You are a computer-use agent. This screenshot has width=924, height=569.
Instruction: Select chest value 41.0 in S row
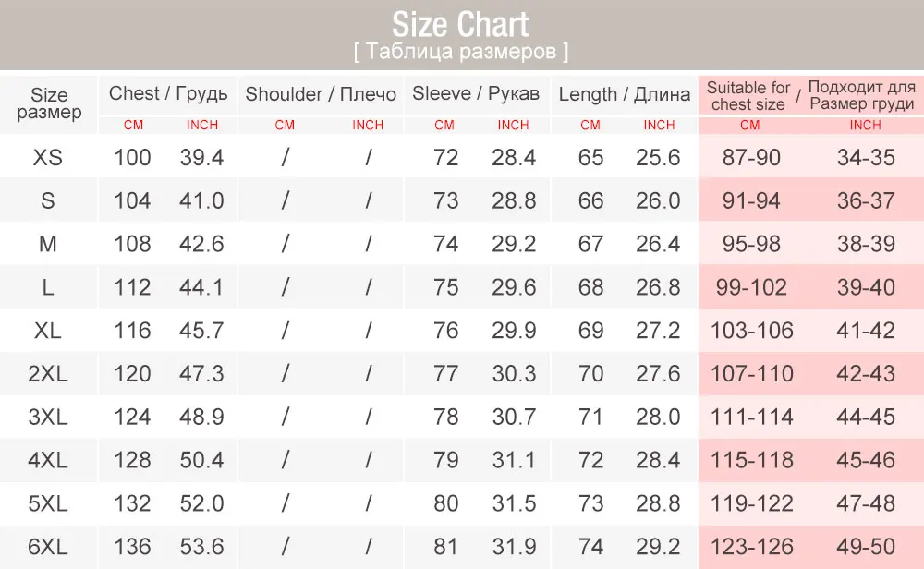[201, 200]
